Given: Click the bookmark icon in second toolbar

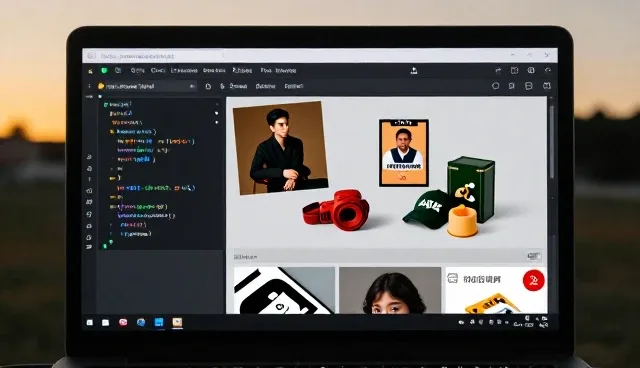Looking at the screenshot, I should coord(511,86).
